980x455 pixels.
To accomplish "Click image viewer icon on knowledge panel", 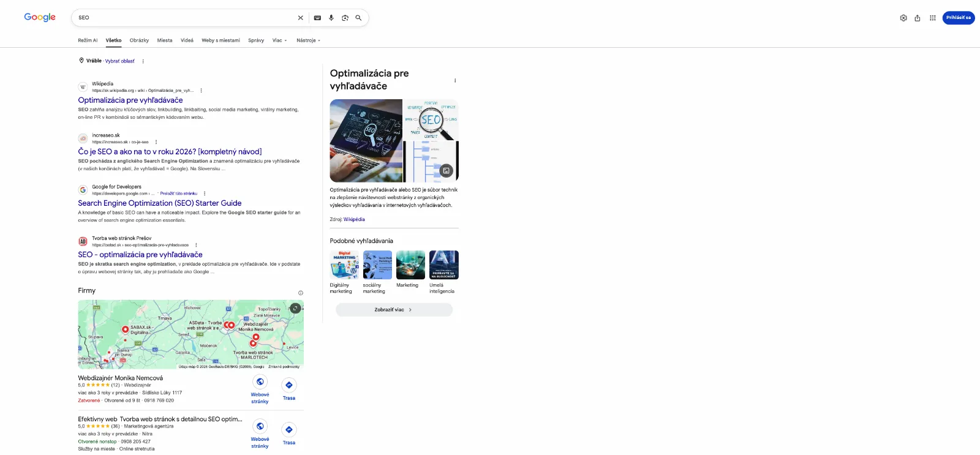I will point(447,171).
